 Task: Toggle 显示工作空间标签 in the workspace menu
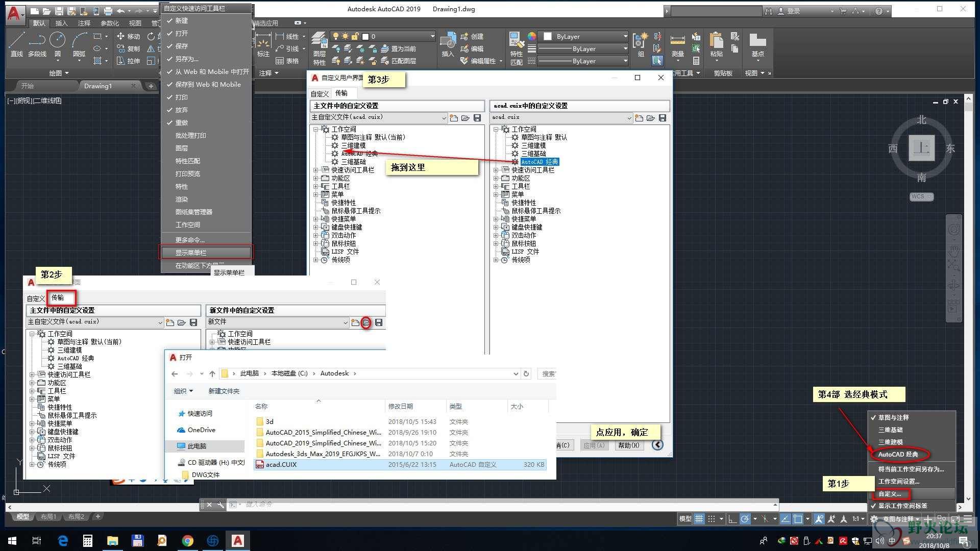912,506
